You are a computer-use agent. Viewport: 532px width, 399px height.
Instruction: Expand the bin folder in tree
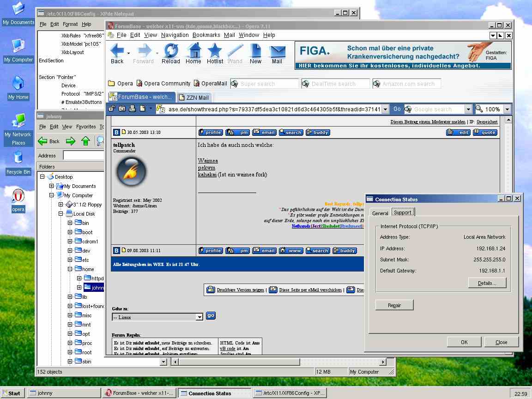click(70, 223)
